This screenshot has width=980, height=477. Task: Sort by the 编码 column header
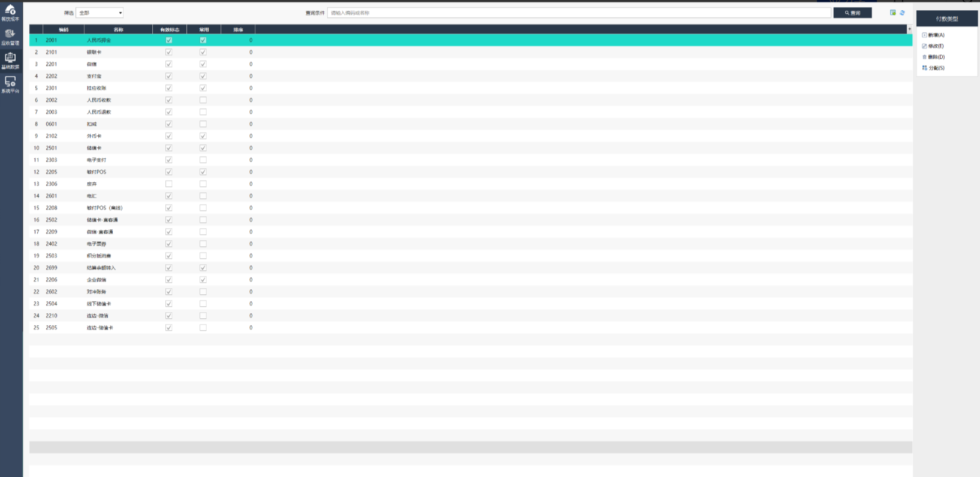64,29
